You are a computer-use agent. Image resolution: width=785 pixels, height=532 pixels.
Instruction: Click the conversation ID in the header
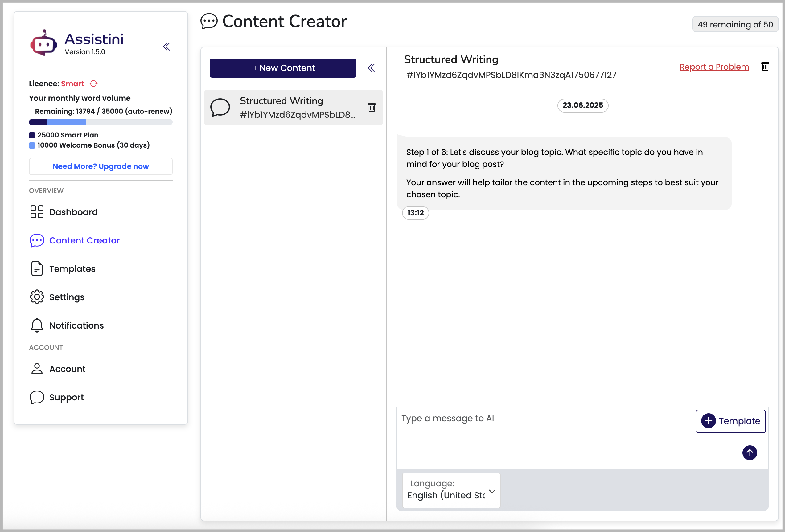tap(511, 75)
